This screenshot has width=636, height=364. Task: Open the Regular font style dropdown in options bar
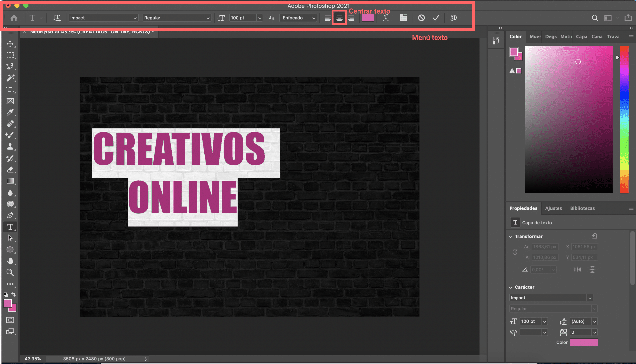(208, 18)
